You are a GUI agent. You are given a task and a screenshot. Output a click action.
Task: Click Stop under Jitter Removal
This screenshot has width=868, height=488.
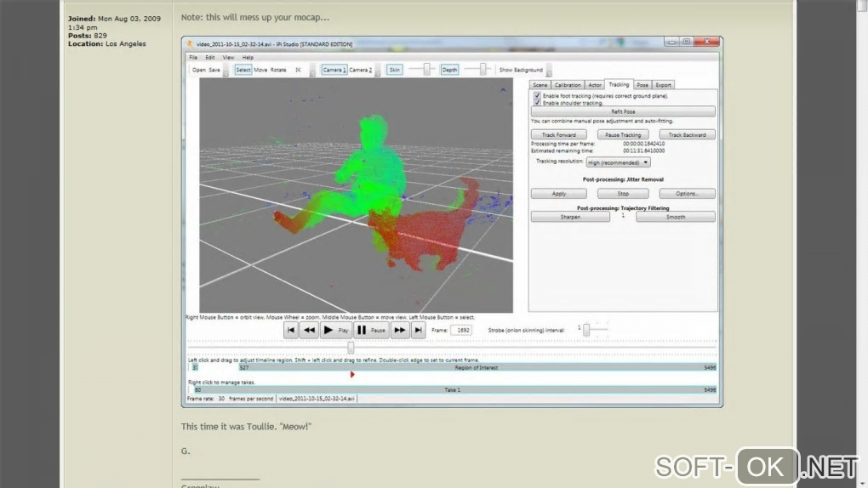point(623,194)
